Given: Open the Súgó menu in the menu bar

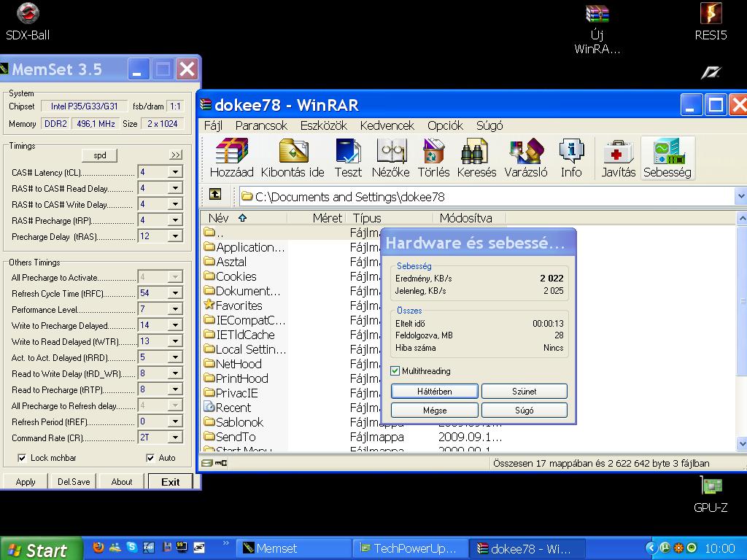Looking at the screenshot, I should pos(489,125).
